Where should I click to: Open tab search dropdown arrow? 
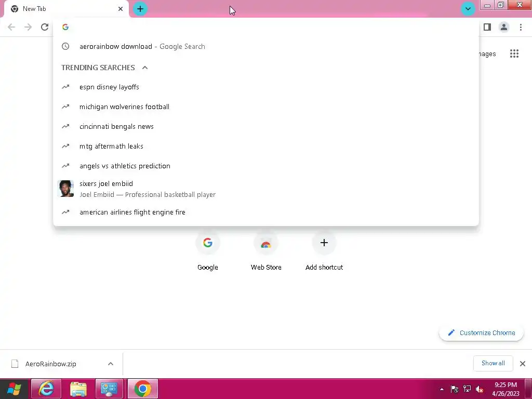pos(468,9)
